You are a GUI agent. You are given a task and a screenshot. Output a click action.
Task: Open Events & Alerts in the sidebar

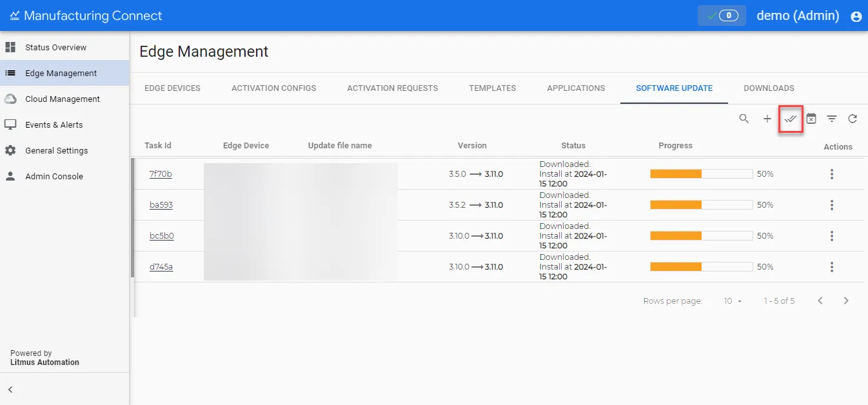(x=64, y=124)
